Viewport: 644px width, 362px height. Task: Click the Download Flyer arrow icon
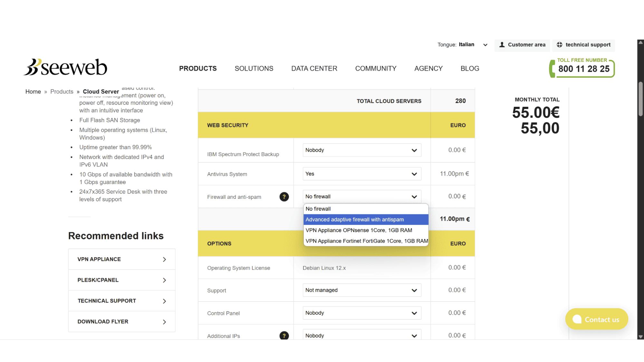pyautogui.click(x=164, y=322)
